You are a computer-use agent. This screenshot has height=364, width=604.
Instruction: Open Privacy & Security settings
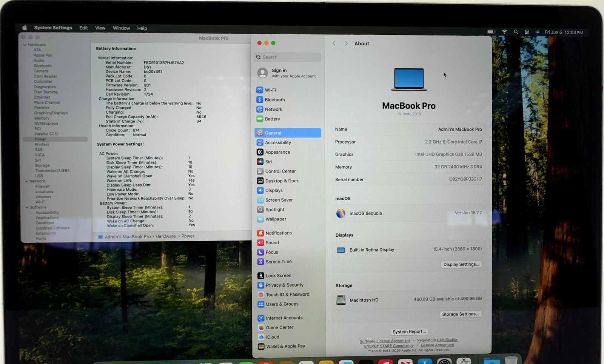click(x=288, y=285)
